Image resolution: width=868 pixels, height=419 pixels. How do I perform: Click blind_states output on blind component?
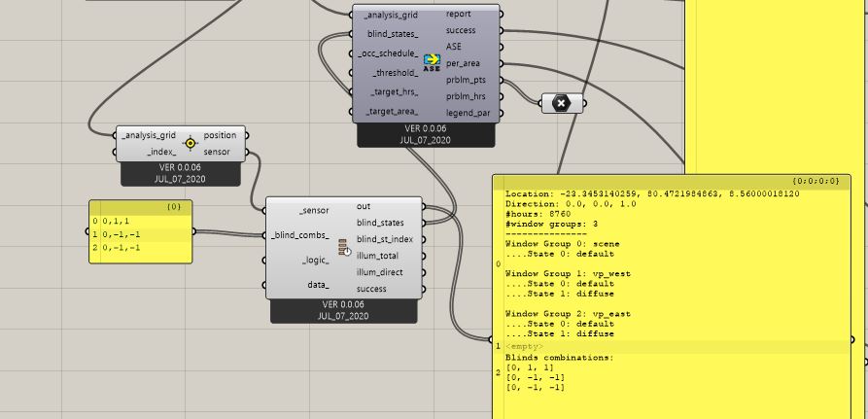(380, 223)
